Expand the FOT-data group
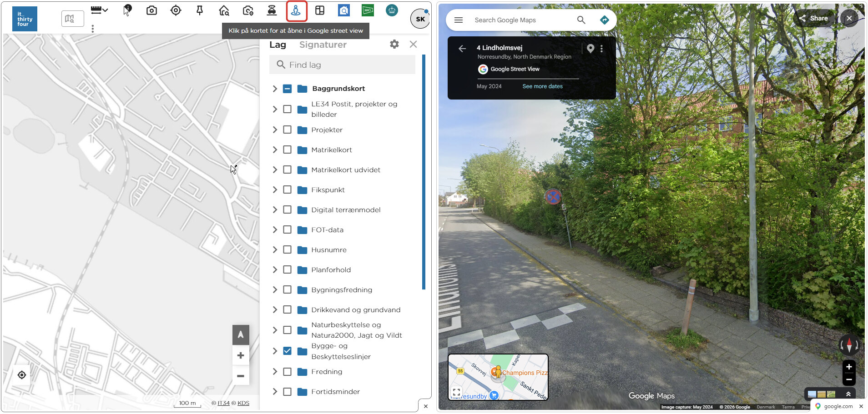868x414 pixels. click(x=275, y=229)
